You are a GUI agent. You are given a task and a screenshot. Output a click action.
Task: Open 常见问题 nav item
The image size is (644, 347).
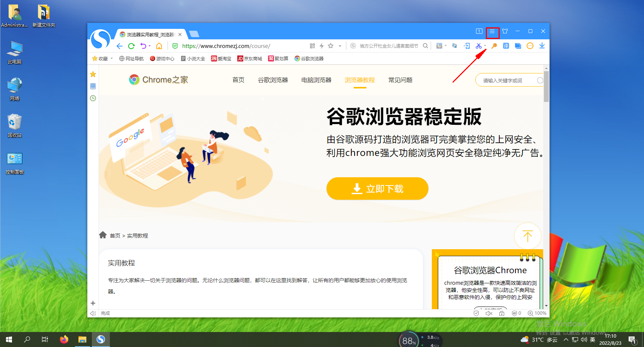pyautogui.click(x=400, y=80)
